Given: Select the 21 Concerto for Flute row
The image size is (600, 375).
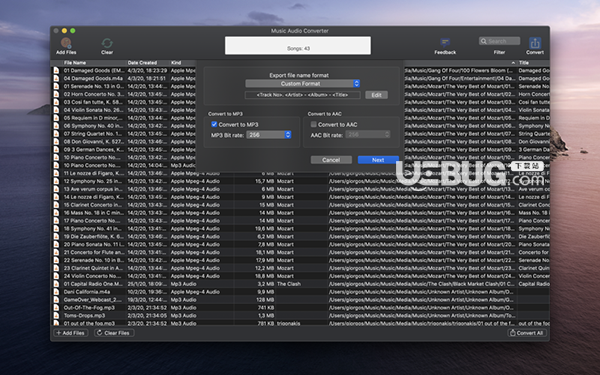Looking at the screenshot, I should (x=300, y=252).
